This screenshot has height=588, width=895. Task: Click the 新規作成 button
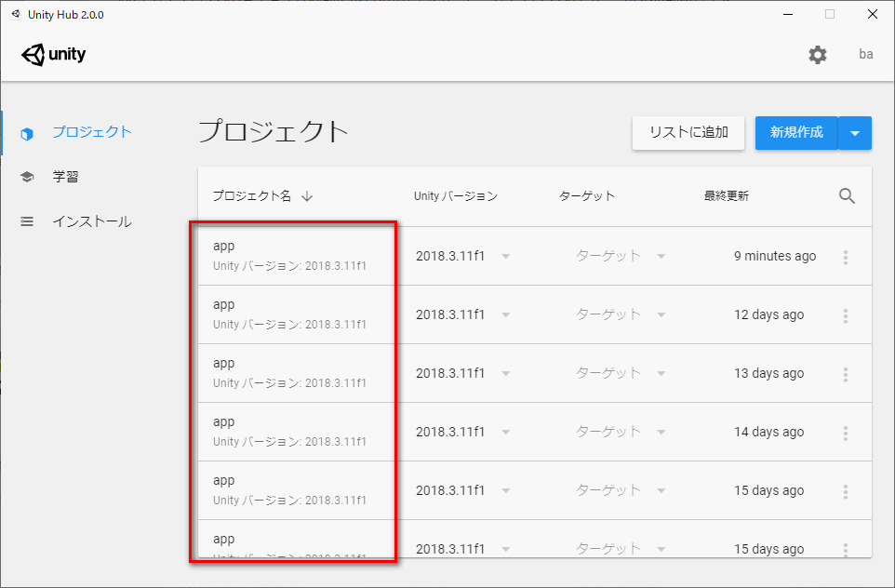(796, 133)
